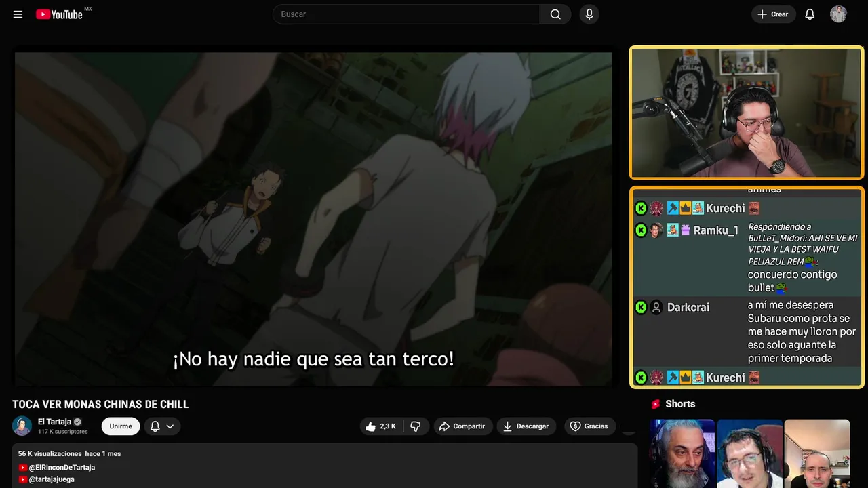Open El Tartaja channel name link
This screenshot has width=868, height=488.
point(54,422)
